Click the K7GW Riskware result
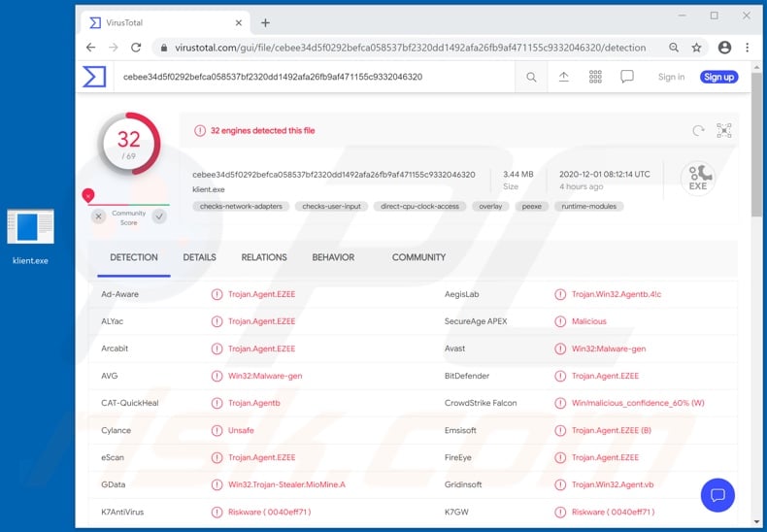 [613, 513]
